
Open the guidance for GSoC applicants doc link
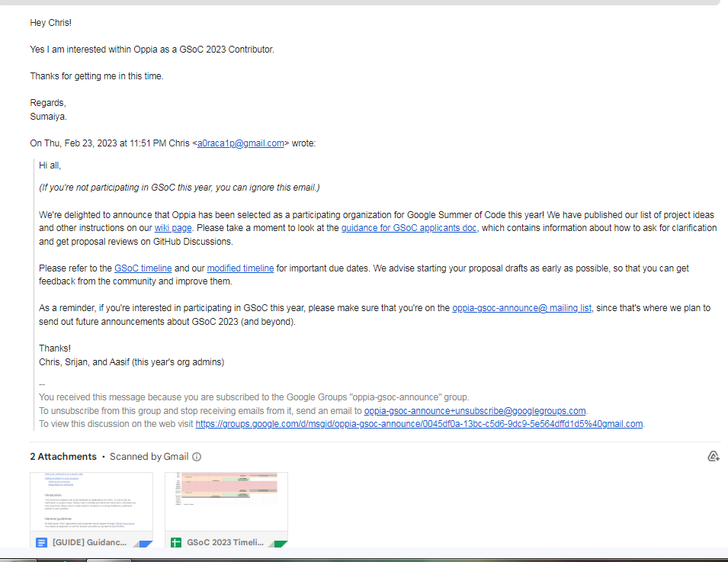click(409, 227)
